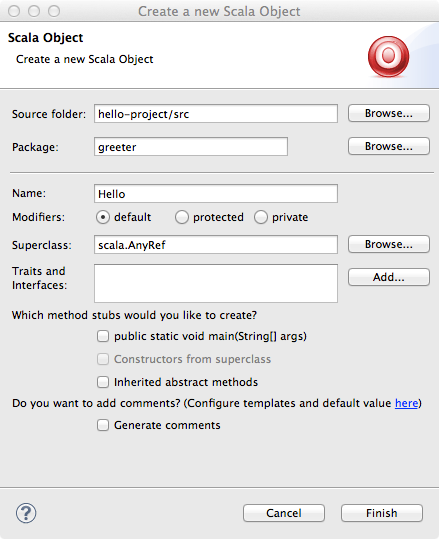
Task: Click the Superclass field with scala.AnyRef
Action: 216,245
